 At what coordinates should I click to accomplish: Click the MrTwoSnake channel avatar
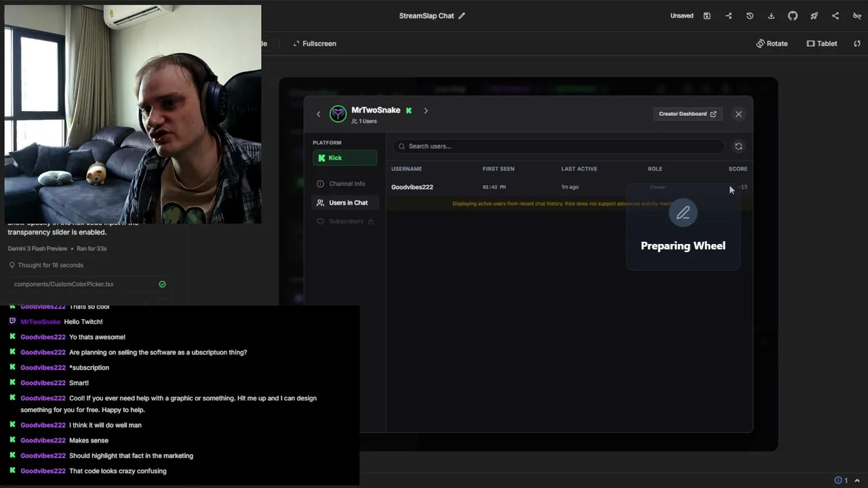[338, 114]
